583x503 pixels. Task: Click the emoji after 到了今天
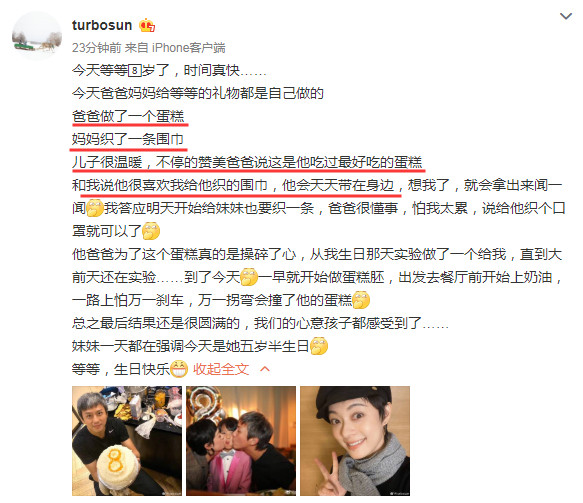click(249, 277)
